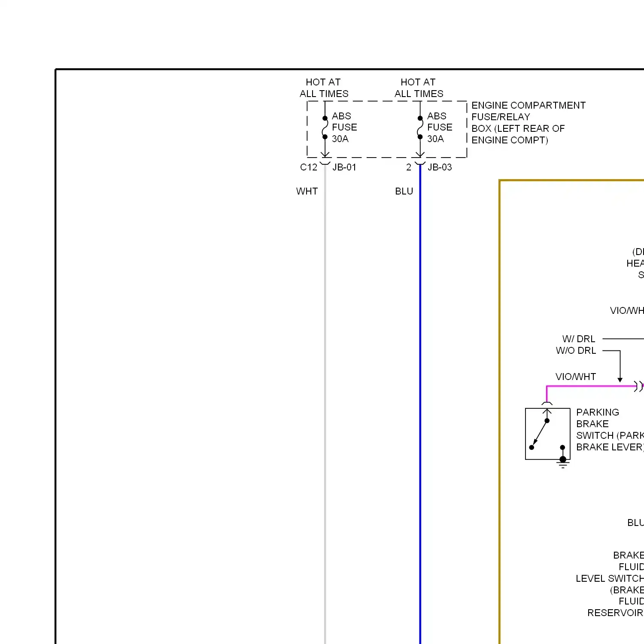Click the golden-brown component outline border

(500, 412)
